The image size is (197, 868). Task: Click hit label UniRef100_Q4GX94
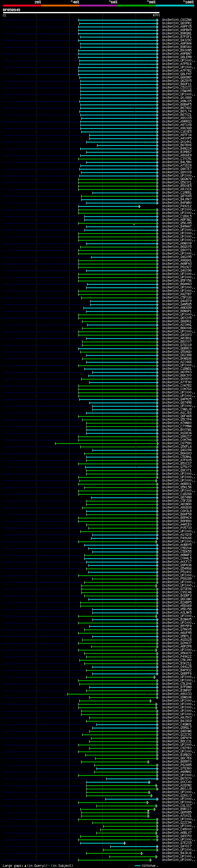click(177, 450)
